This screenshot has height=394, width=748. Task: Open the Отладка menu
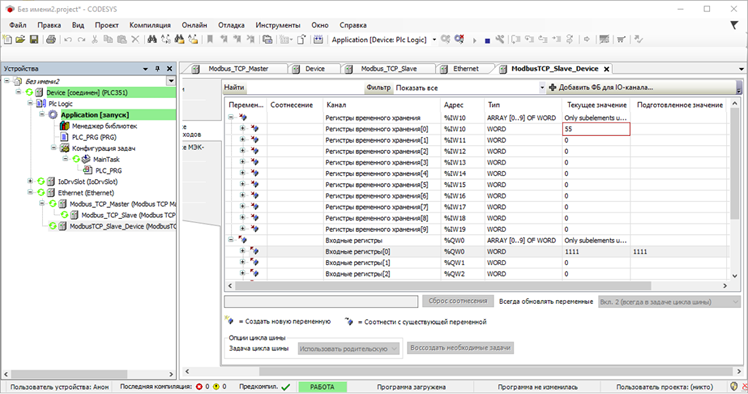coord(231,25)
